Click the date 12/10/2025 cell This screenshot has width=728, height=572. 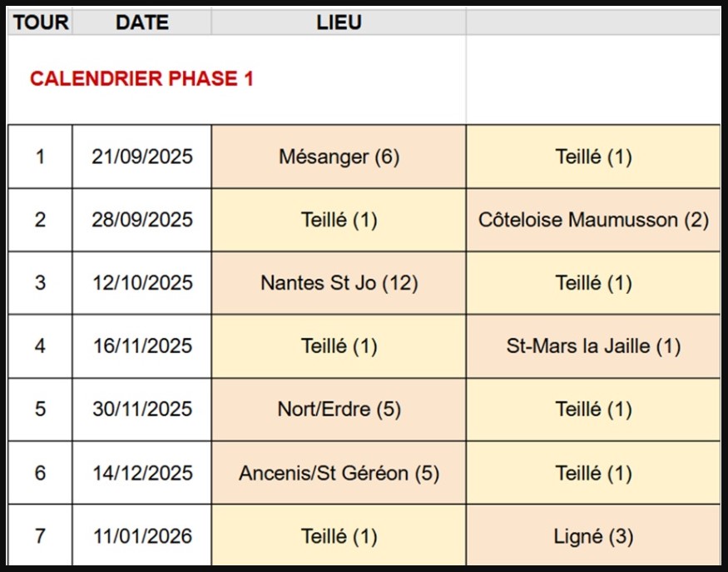click(x=141, y=283)
